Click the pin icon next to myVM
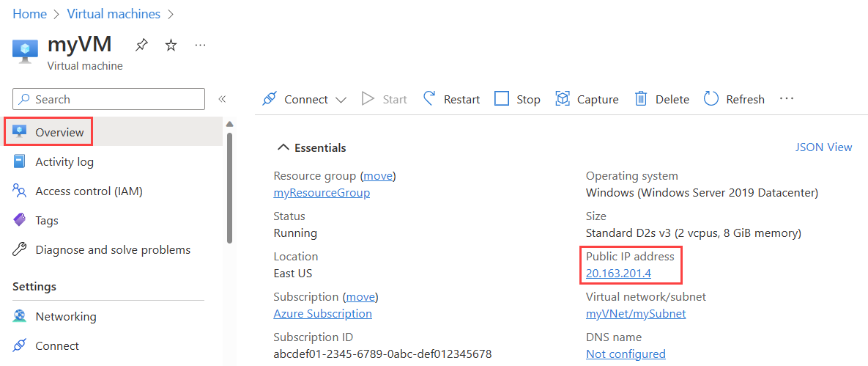The height and width of the screenshot is (366, 868). point(141,45)
